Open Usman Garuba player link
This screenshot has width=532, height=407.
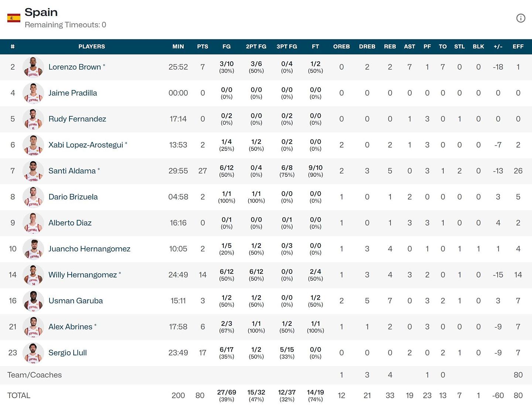(76, 301)
